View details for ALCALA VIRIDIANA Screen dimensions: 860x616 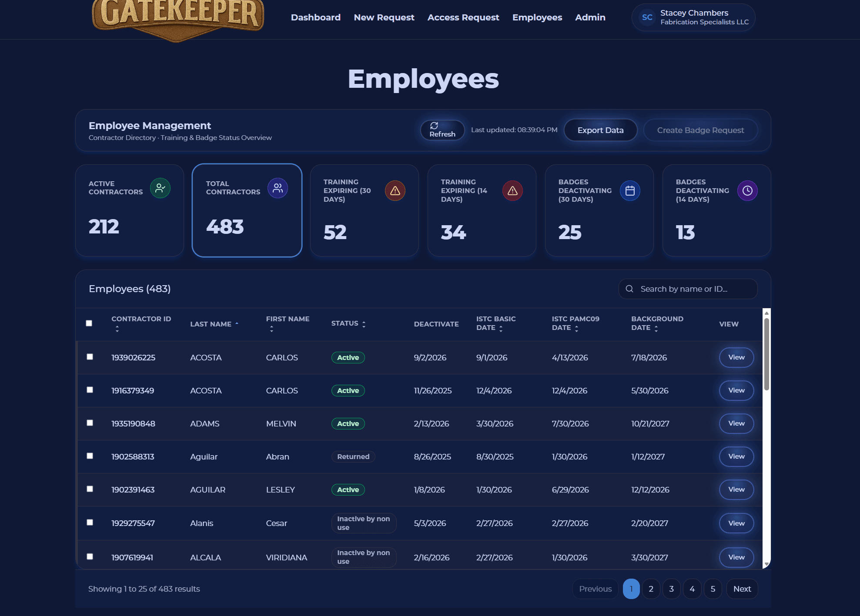click(736, 557)
